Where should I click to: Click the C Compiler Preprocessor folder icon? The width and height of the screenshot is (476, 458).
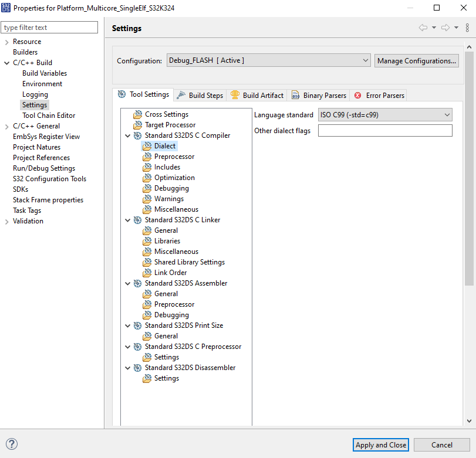pyautogui.click(x=147, y=157)
